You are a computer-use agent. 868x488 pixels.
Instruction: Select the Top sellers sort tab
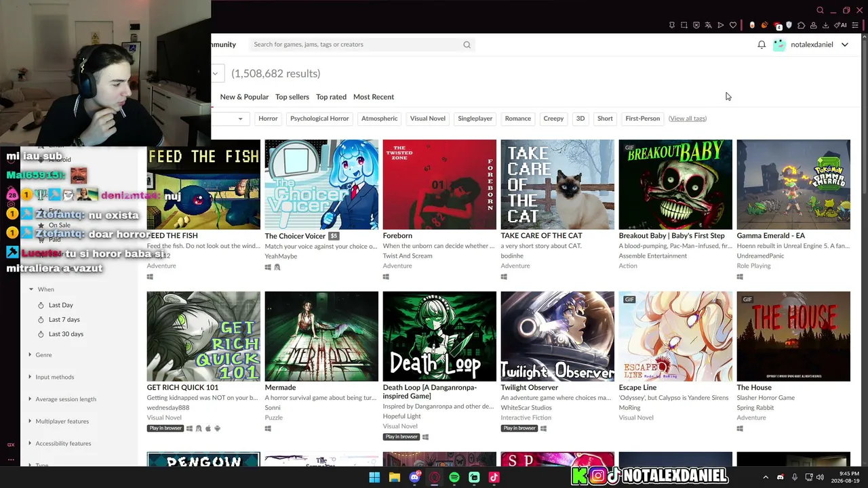[292, 97]
